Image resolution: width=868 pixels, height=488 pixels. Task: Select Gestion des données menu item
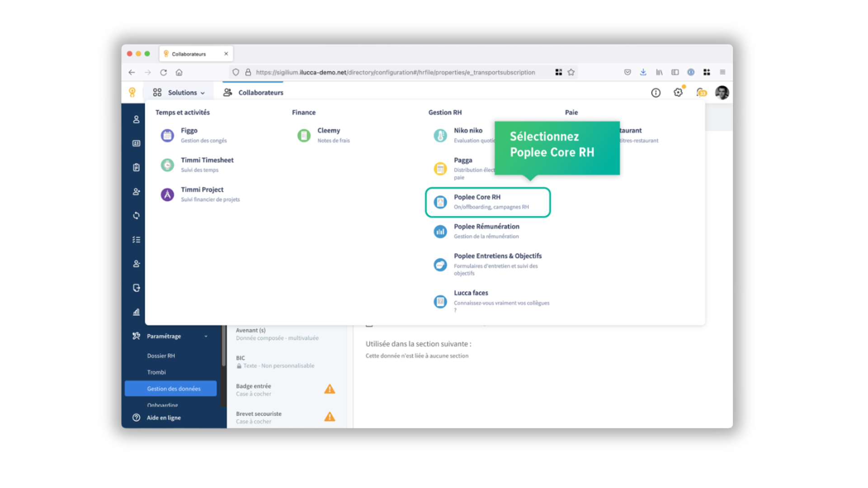(x=173, y=389)
